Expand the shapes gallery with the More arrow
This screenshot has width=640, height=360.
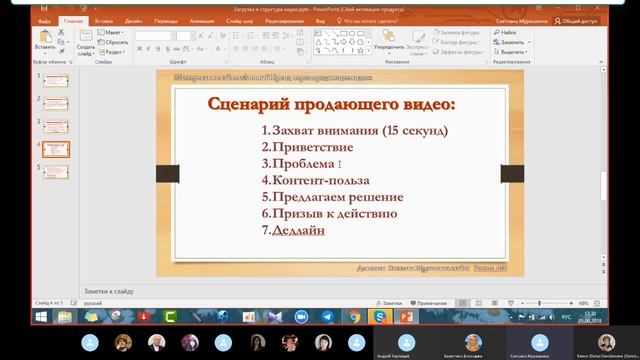point(369,51)
